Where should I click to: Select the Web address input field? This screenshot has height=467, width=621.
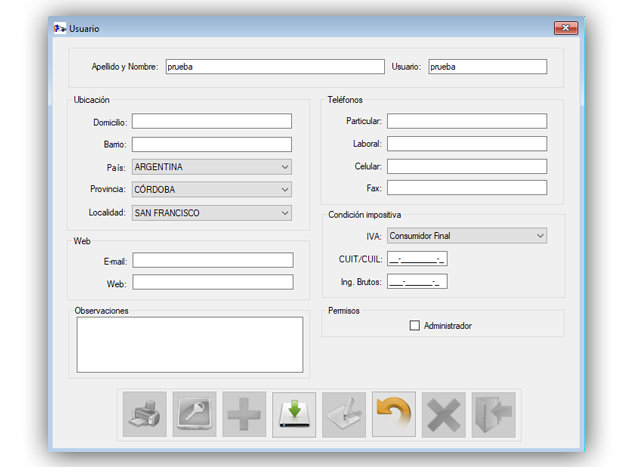pos(213,282)
